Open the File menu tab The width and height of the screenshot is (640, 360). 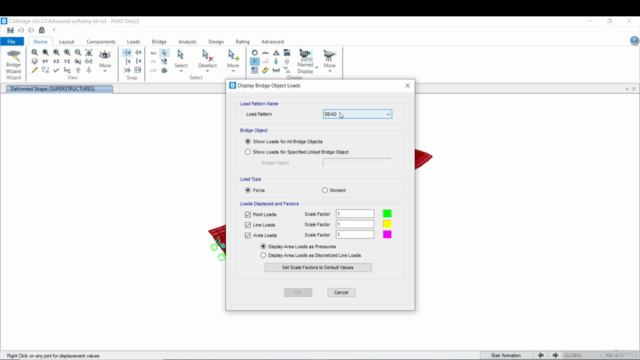tap(12, 42)
